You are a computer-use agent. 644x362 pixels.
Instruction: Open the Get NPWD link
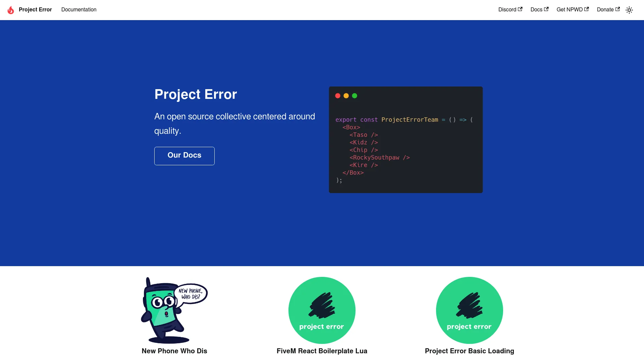pyautogui.click(x=573, y=10)
